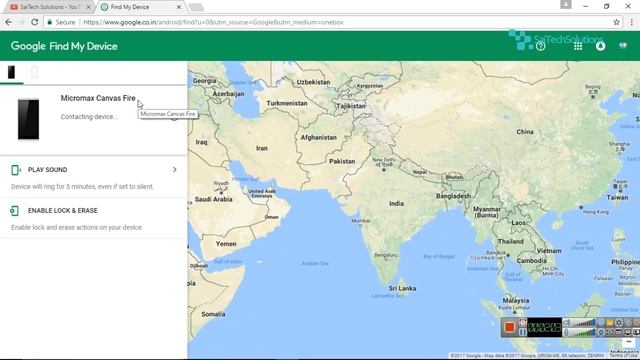Click Afghanistan label on the map
Image resolution: width=640 pixels, height=360 pixels.
pos(319,138)
